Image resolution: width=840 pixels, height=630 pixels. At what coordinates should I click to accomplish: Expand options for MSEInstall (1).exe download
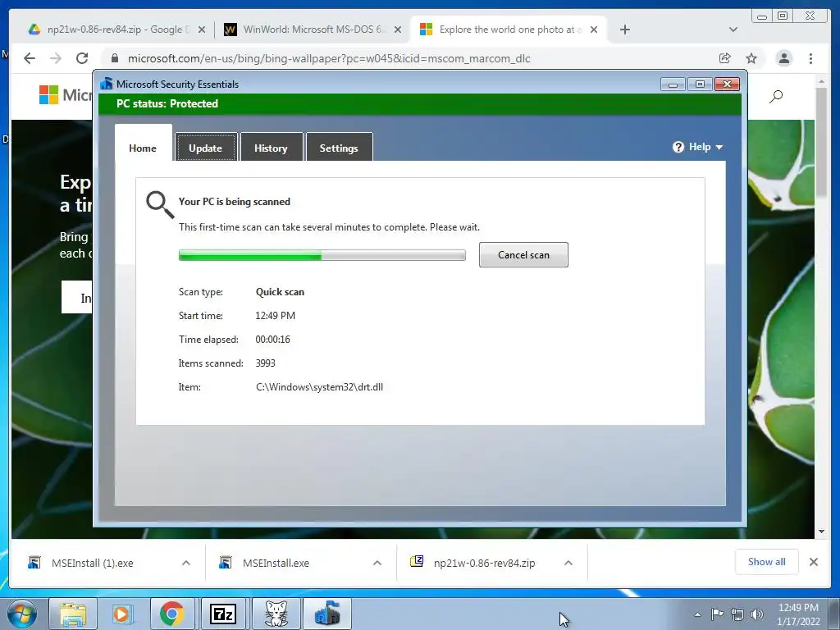point(186,563)
